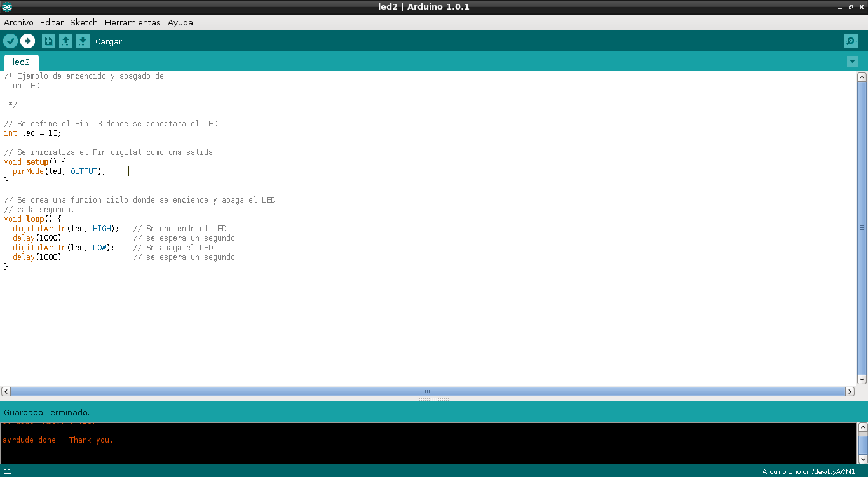Image resolution: width=868 pixels, height=477 pixels.
Task: Click the Verify sketch checkmark icon
Action: coord(10,41)
